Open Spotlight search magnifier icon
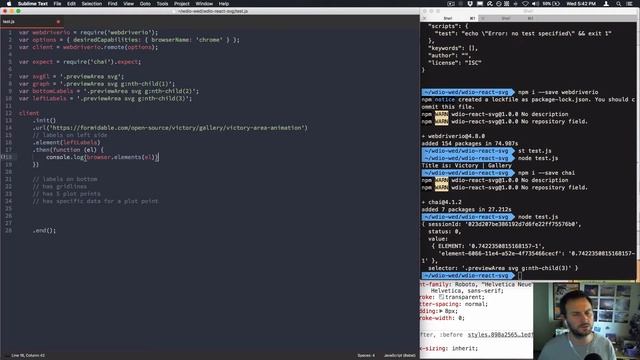 (x=619, y=4)
